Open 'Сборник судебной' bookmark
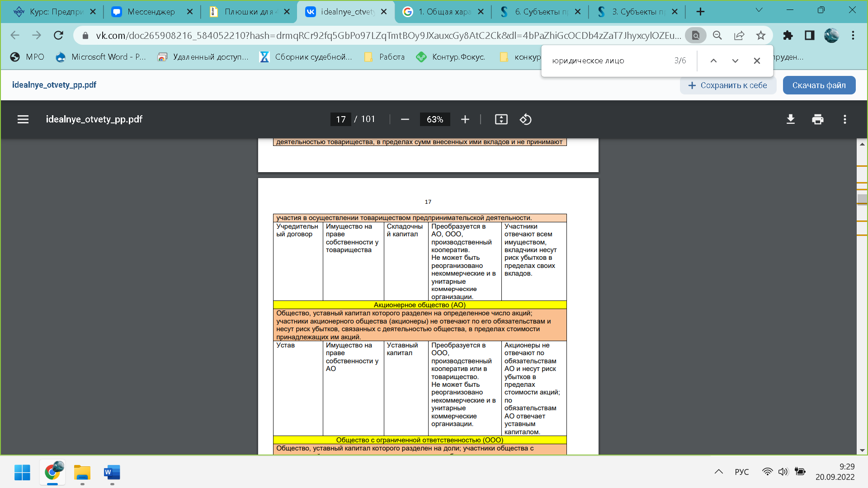This screenshot has height=488, width=868. [x=306, y=57]
